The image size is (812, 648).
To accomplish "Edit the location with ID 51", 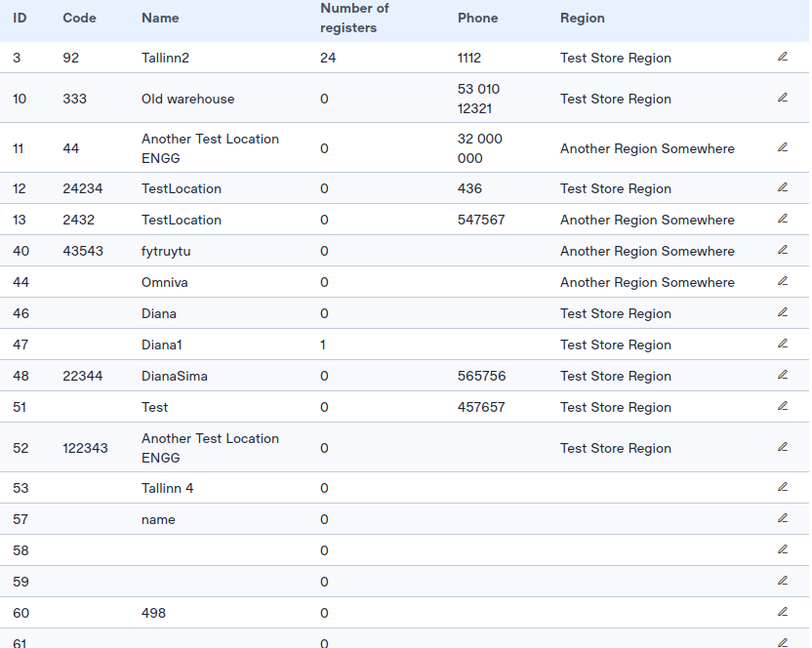I will (x=782, y=406).
